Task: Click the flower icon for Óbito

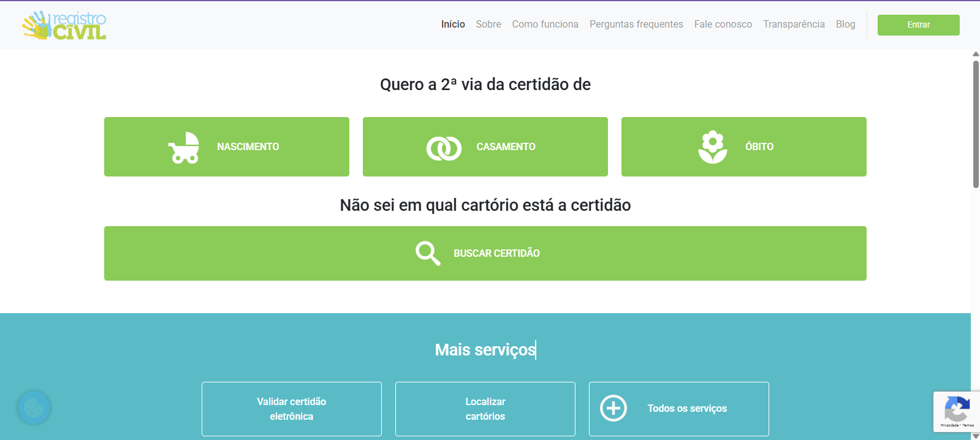Action: pyautogui.click(x=712, y=147)
